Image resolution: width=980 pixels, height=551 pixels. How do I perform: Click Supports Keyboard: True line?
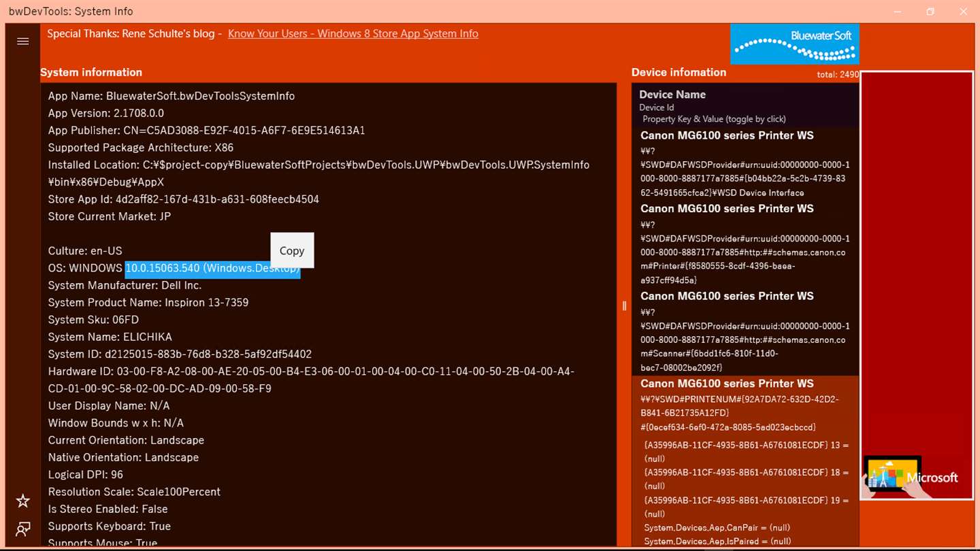point(110,526)
